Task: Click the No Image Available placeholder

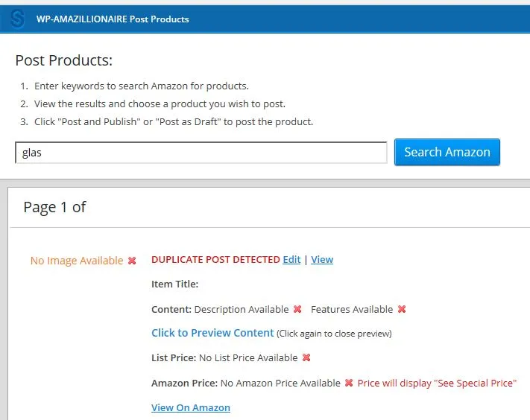Action: coord(77,261)
